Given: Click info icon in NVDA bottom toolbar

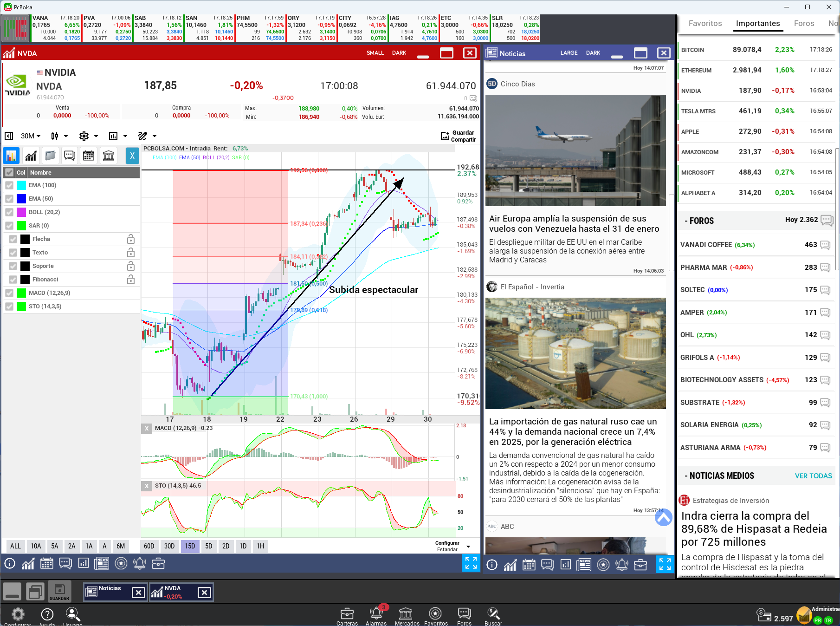Looking at the screenshot, I should click(x=10, y=564).
